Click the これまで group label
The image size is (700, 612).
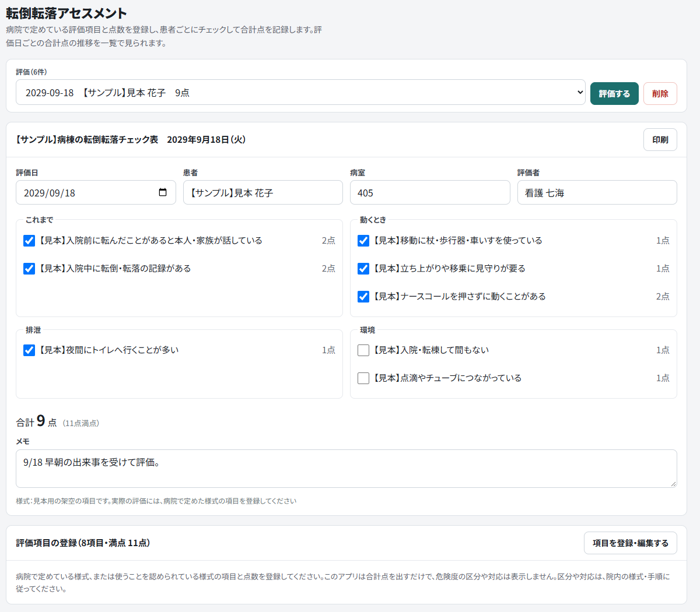40,220
